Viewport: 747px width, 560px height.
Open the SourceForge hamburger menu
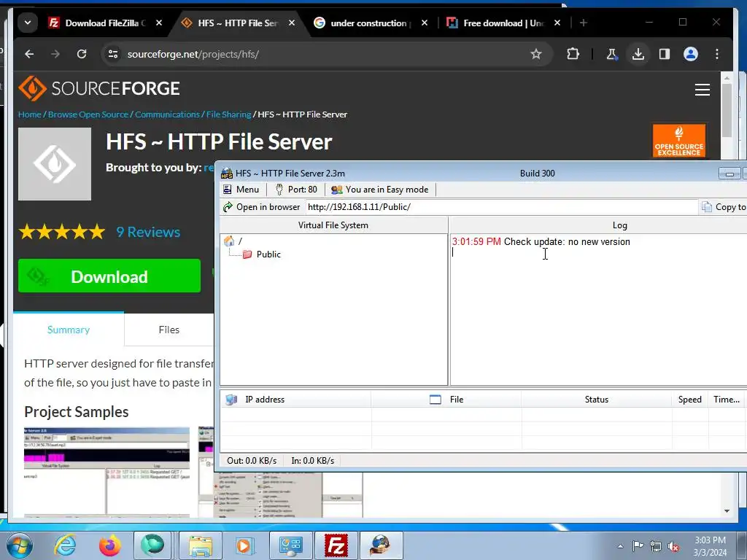point(703,90)
